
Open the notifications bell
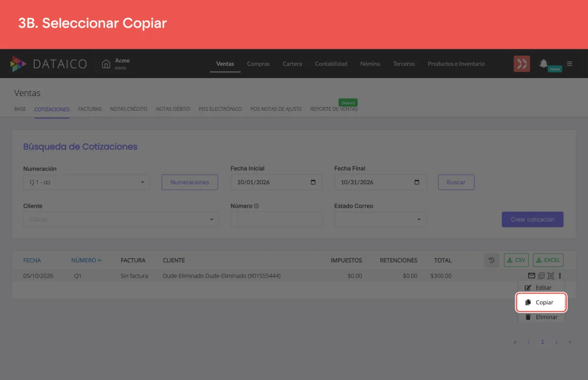coord(544,63)
